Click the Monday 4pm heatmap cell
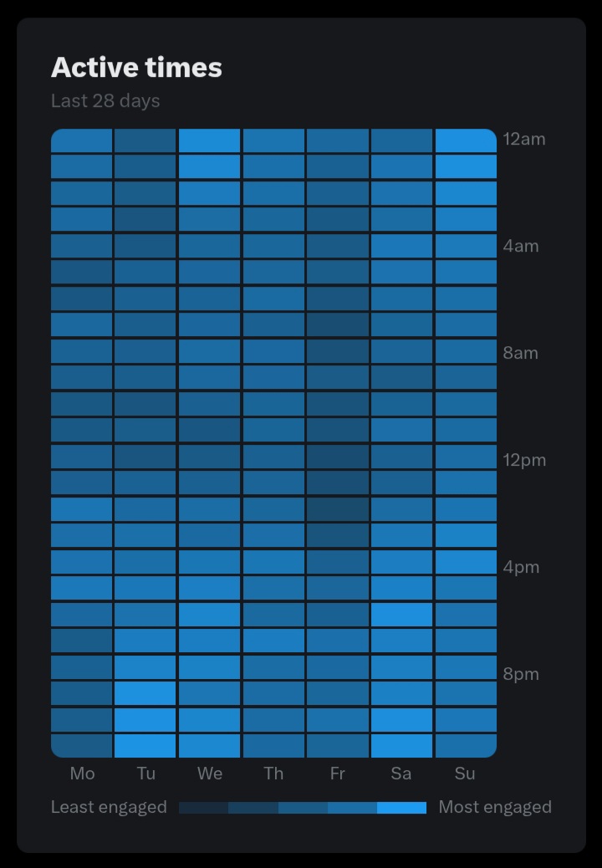 (x=81, y=562)
